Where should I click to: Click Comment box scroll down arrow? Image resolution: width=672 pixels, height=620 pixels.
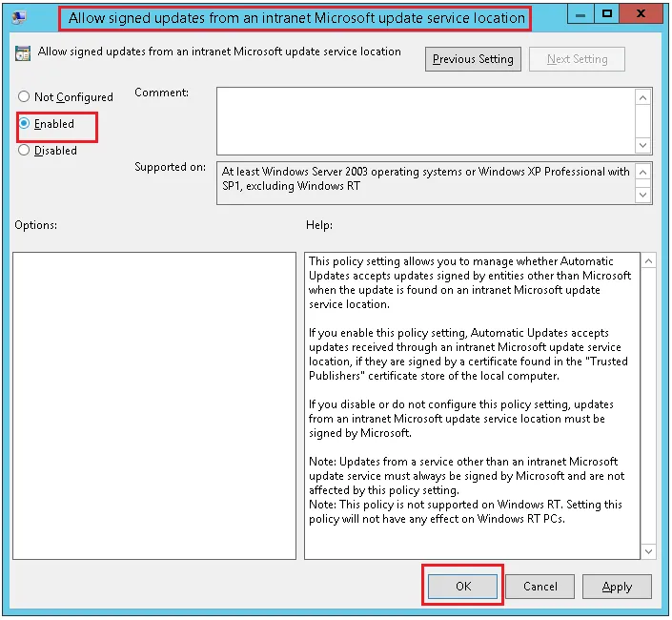(642, 145)
